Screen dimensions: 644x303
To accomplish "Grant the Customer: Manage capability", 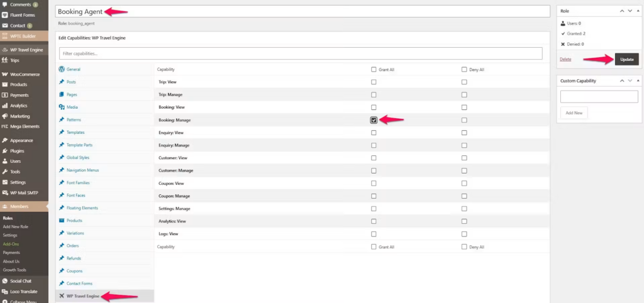I will click(374, 171).
